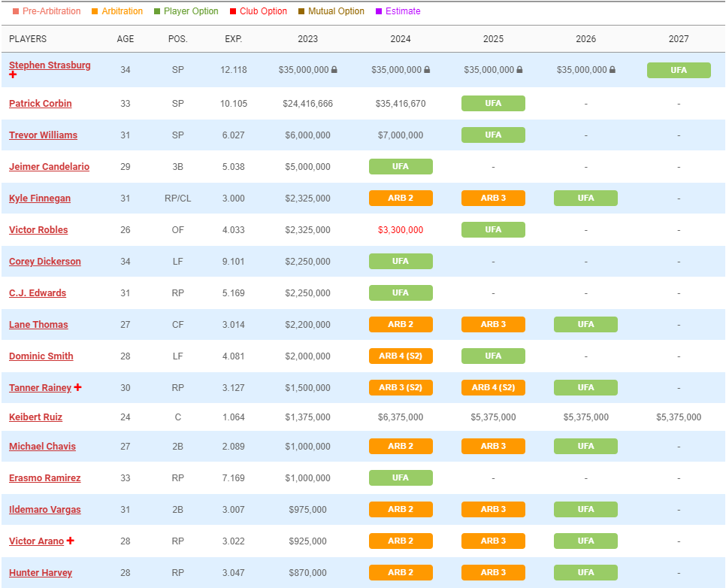Click Patrick Corbin's 2025 UFA badge

[493, 103]
